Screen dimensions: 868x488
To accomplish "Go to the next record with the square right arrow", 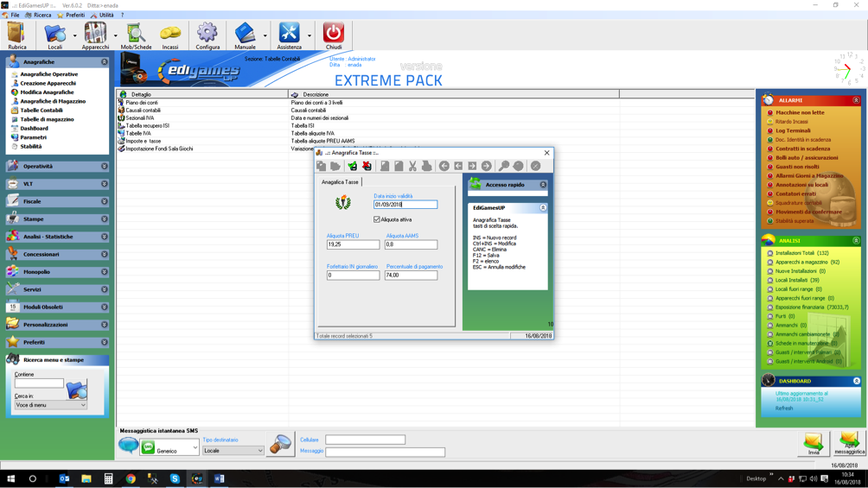I will (472, 166).
